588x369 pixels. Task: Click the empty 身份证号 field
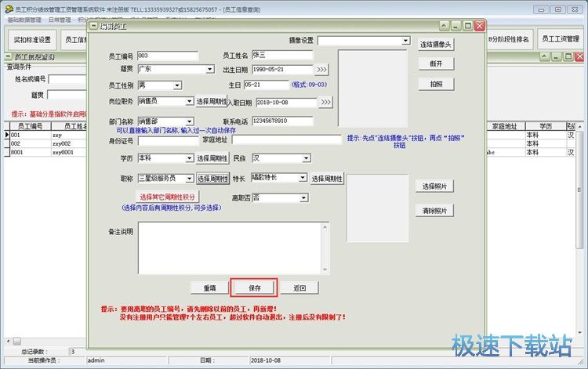(x=168, y=141)
